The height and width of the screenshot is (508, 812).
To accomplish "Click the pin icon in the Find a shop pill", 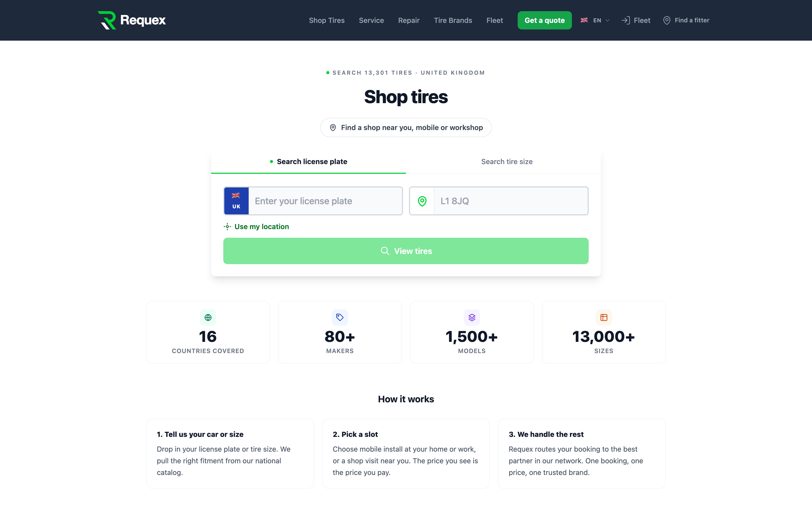I will [333, 128].
